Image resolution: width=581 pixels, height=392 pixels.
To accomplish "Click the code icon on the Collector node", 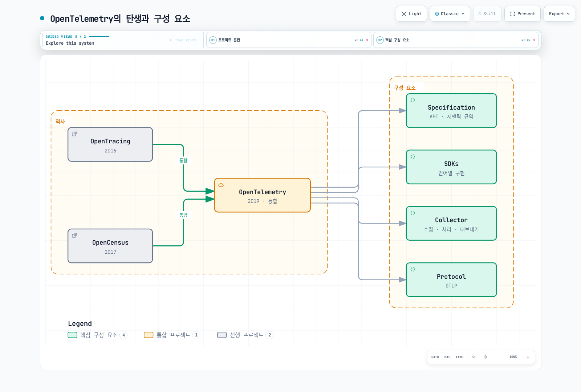I will coord(413,213).
